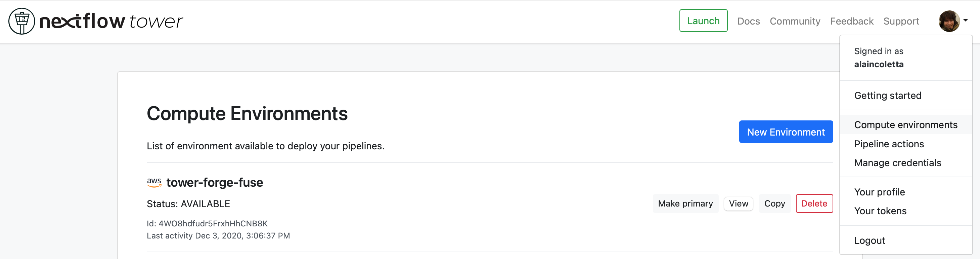The image size is (980, 259).
Task: Click the Nextflow Tower control-tower logo icon
Action: pos(22,21)
